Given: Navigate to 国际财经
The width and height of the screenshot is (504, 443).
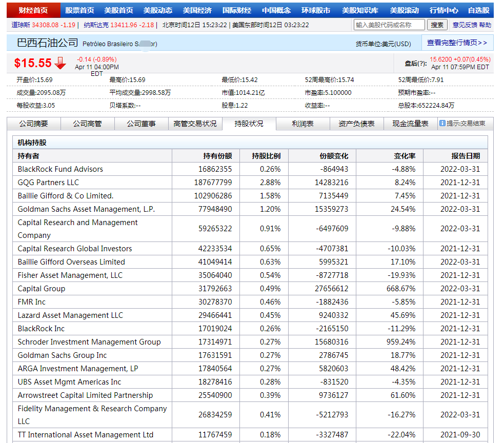Looking at the screenshot, I should click(x=237, y=10).
